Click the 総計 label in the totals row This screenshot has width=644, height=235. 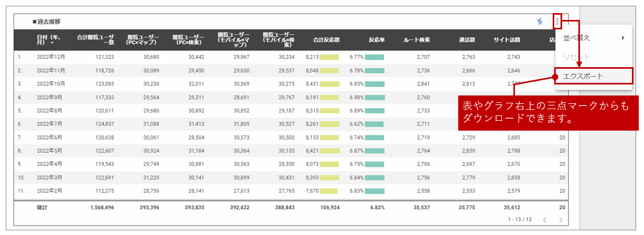42,208
